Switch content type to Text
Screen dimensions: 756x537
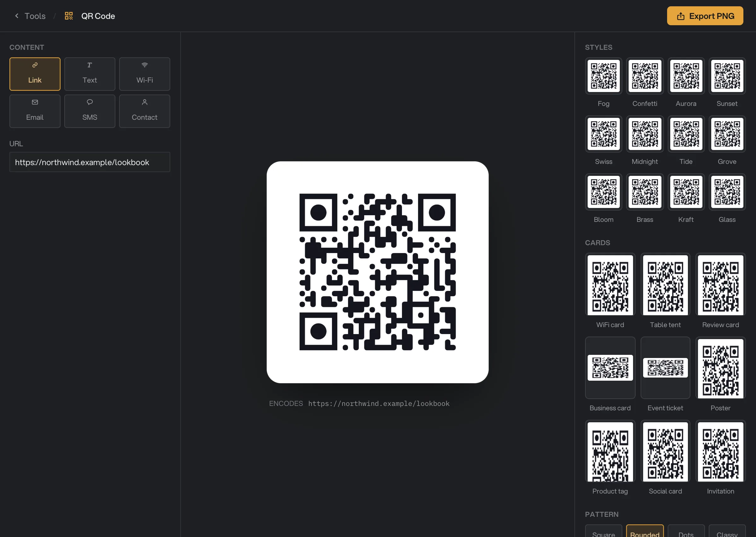[90, 74]
